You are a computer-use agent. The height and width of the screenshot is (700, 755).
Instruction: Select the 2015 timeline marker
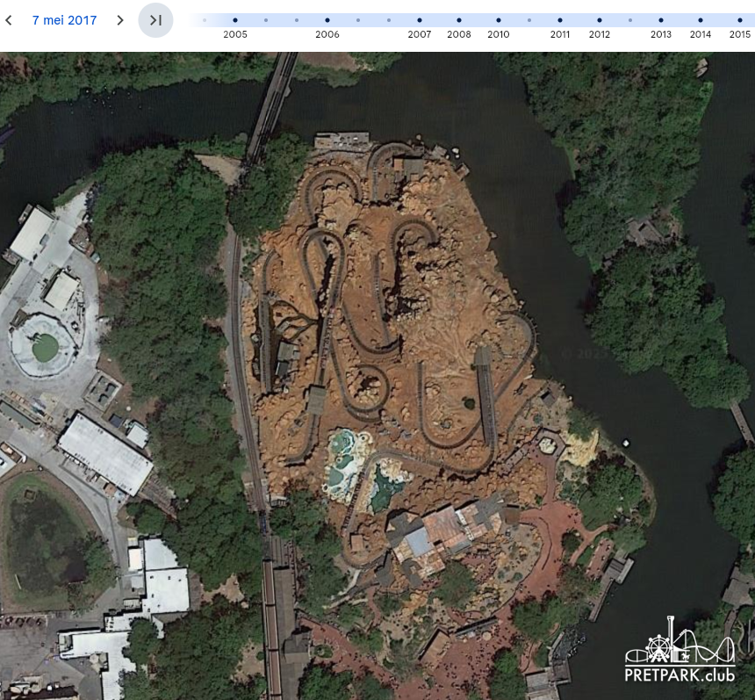point(740,19)
